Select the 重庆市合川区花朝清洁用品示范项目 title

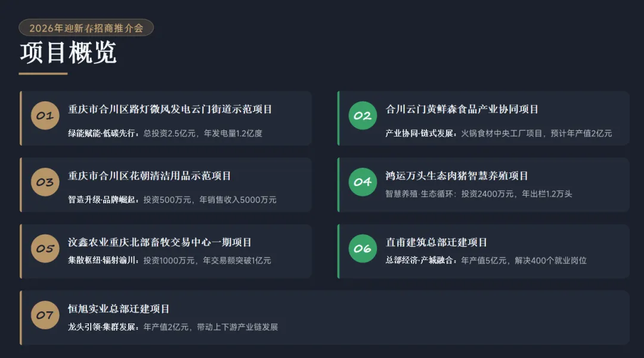pyautogui.click(x=150, y=176)
